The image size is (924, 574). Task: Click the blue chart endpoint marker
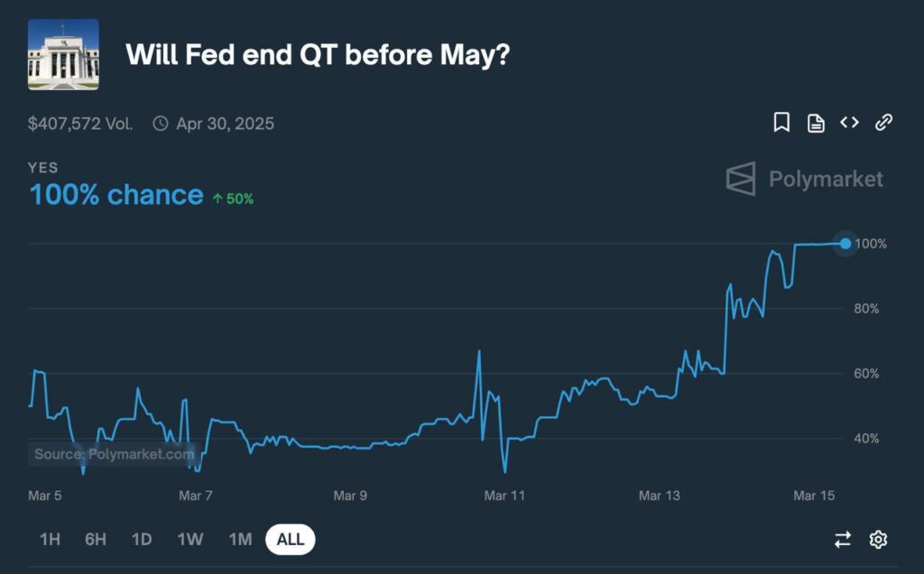click(845, 243)
